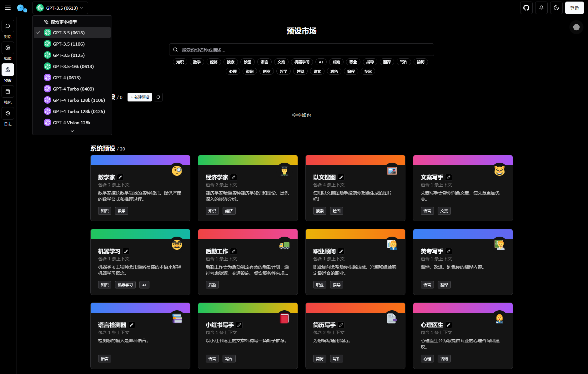Open the 钱包 wallet panel
The height and width of the screenshot is (374, 588).
click(8, 91)
